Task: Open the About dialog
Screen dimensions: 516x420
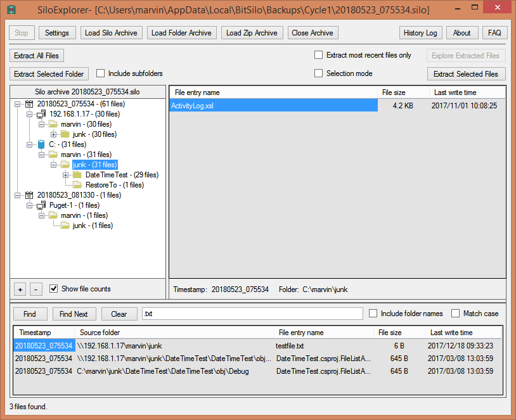Action: (x=461, y=33)
